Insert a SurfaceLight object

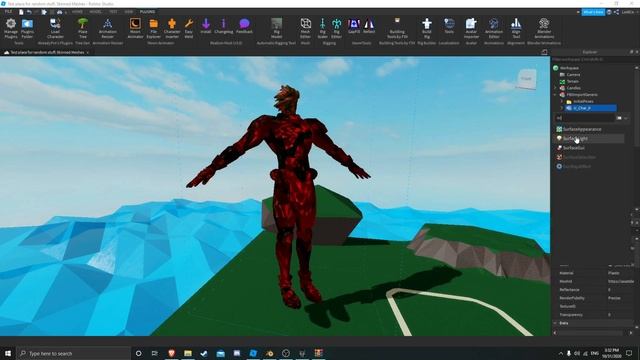[x=590, y=138]
